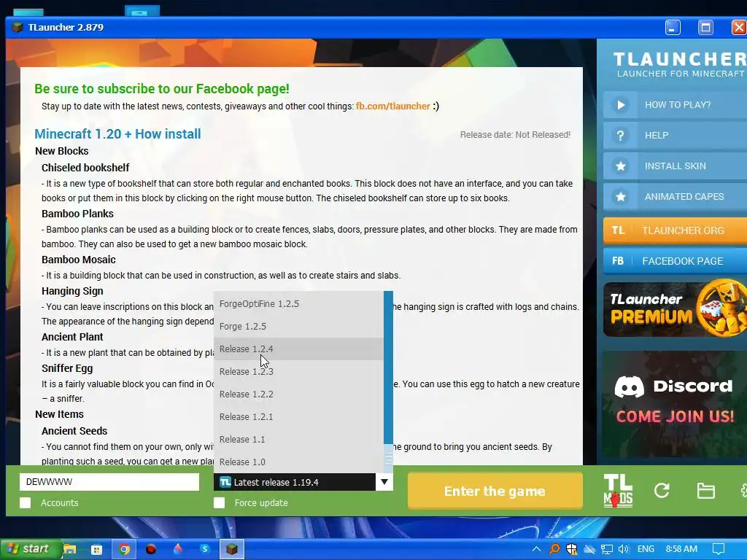Open the game folder icon

[705, 491]
